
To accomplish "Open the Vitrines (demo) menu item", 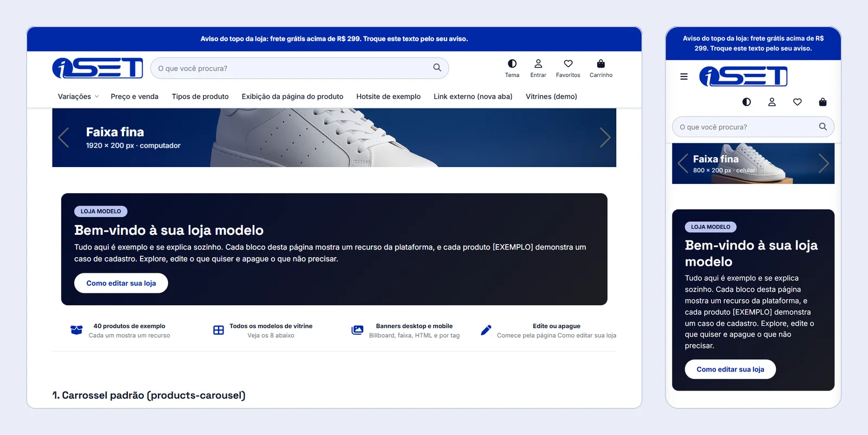I will pos(551,97).
